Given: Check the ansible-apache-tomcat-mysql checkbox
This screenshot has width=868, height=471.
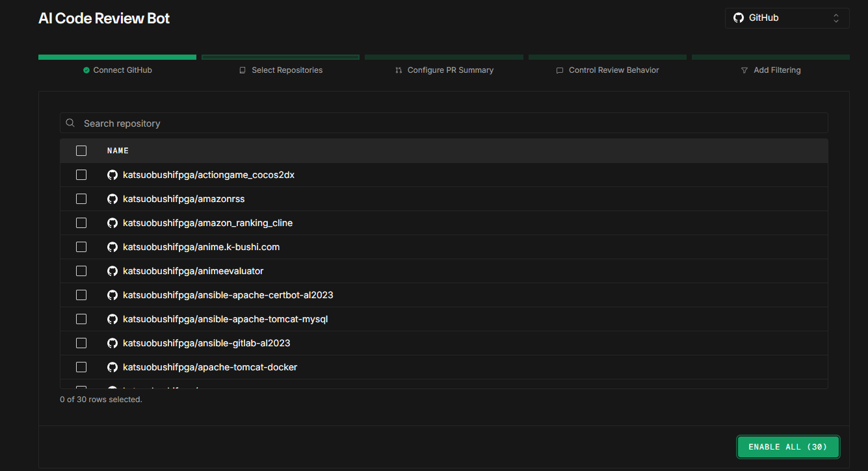Looking at the screenshot, I should coord(81,319).
